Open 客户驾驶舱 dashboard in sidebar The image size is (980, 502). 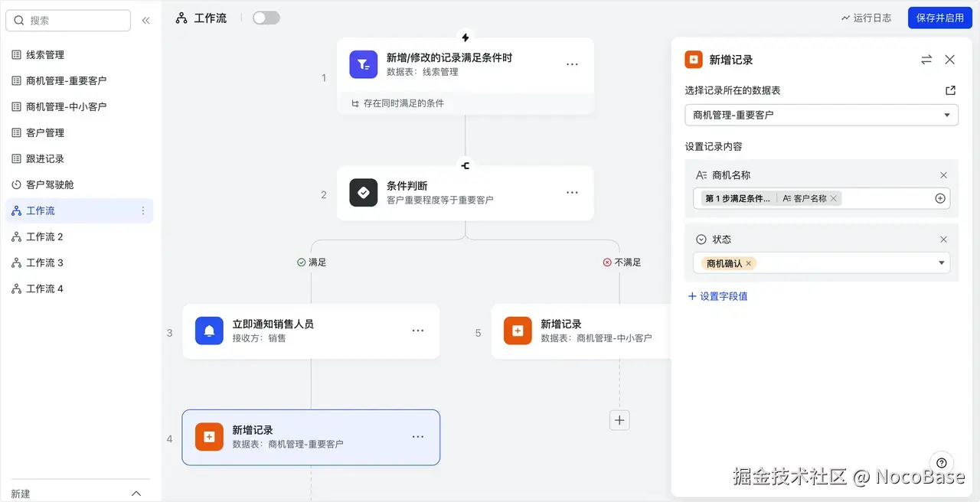tap(79, 184)
